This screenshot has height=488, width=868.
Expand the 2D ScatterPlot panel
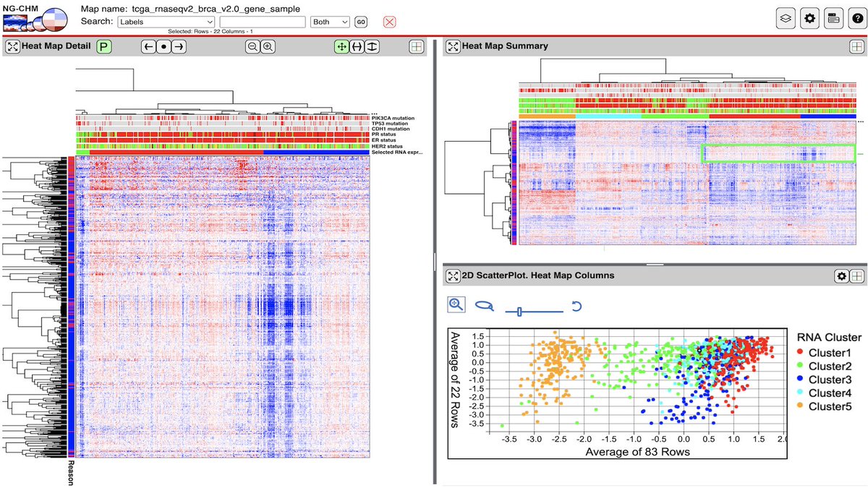(452, 275)
